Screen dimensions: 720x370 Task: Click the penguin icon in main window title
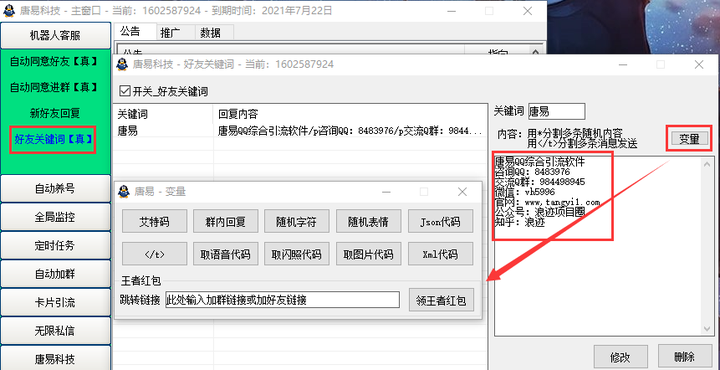(x=9, y=11)
